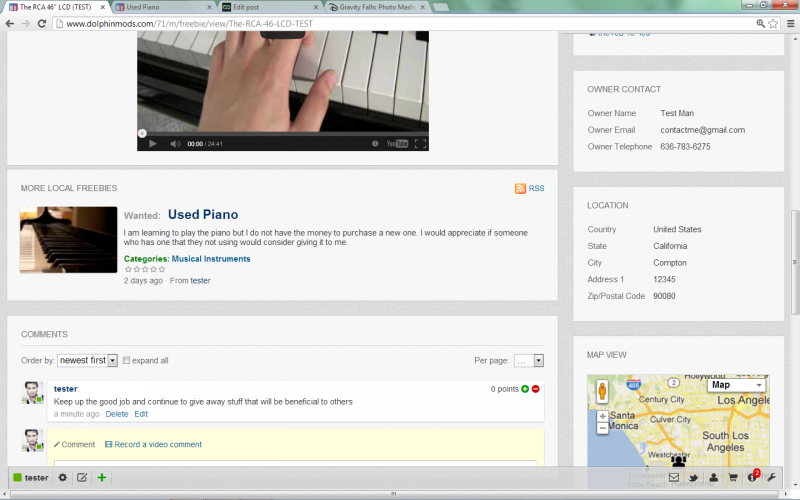Vote down tester's comment with red minus
This screenshot has width=800, height=500.
tap(536, 389)
